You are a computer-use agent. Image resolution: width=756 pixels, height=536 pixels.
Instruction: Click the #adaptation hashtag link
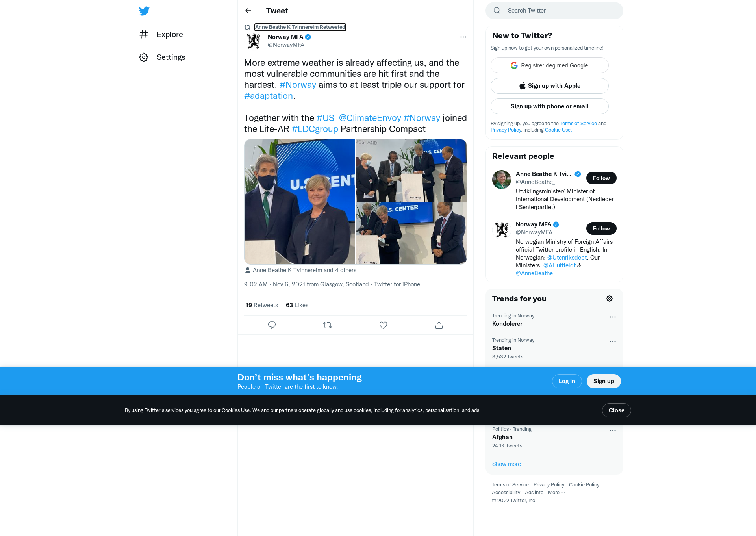tap(269, 96)
